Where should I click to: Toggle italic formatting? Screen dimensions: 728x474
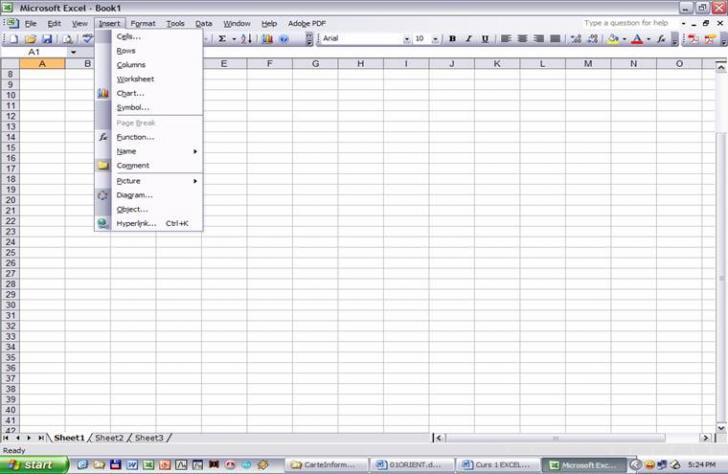pos(468,39)
